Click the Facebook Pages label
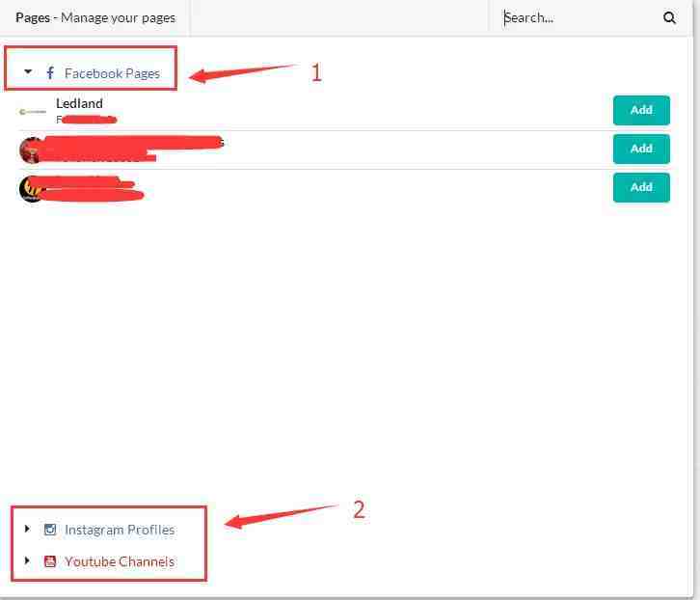This screenshot has width=700, height=600. coord(112,73)
